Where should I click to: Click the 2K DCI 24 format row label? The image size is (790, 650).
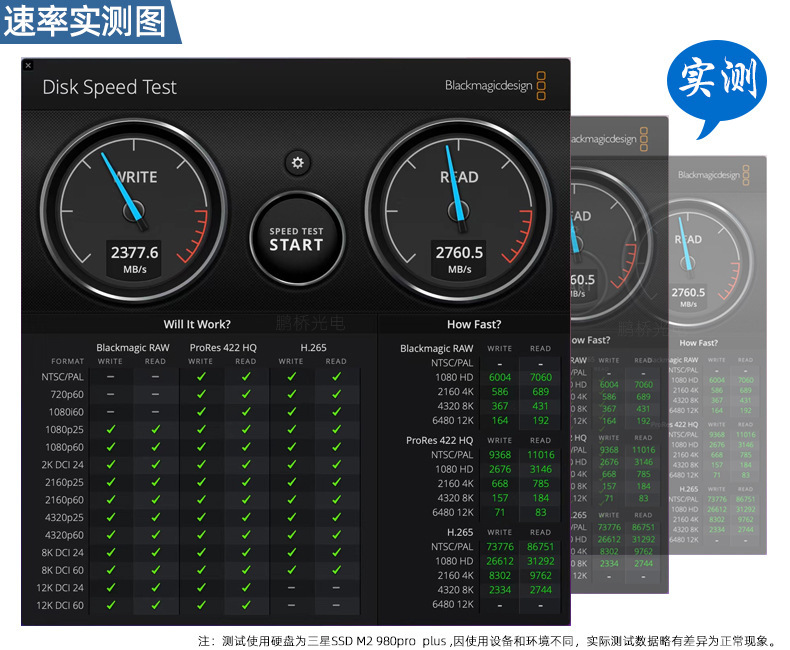[62, 465]
